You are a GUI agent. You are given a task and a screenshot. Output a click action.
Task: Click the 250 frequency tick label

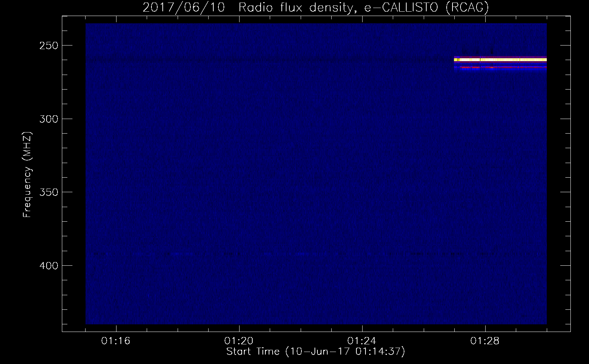pos(49,46)
